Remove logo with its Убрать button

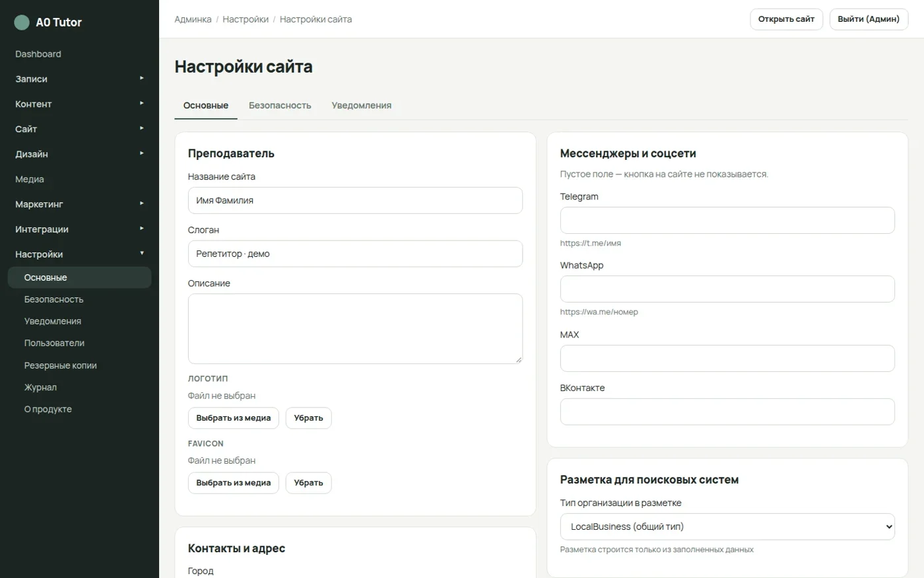308,418
